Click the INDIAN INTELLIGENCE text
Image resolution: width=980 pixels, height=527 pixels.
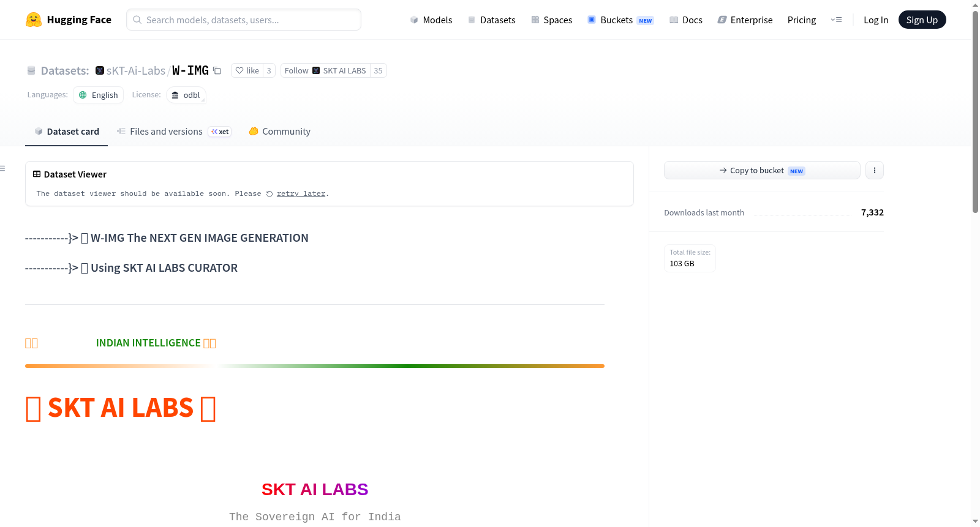point(148,343)
